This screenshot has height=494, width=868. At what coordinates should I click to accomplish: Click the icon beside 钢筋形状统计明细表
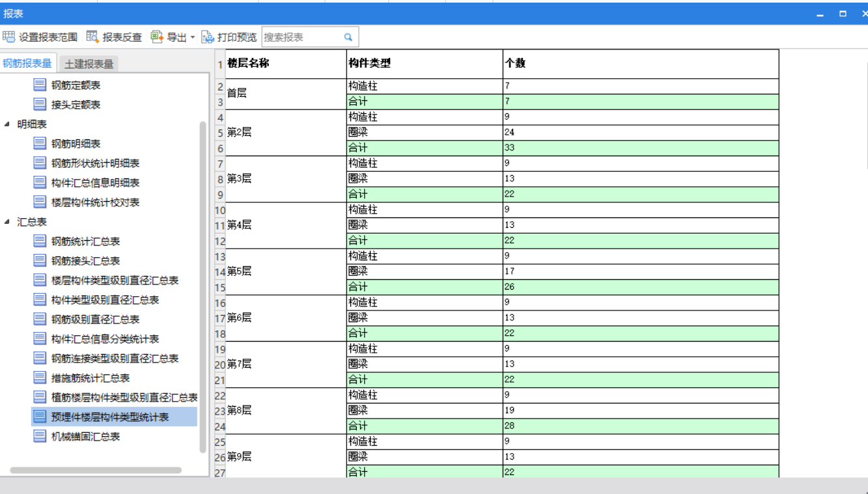40,163
